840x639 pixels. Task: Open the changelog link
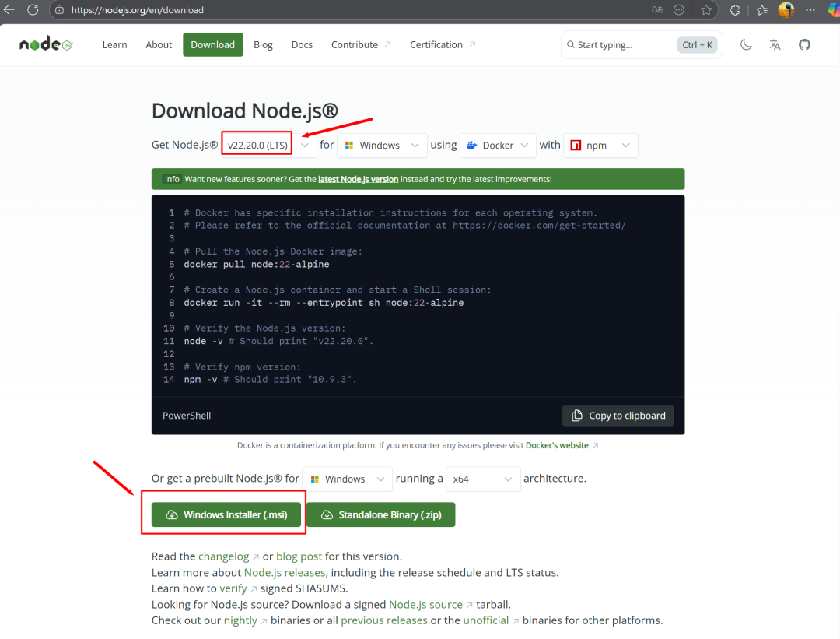(224, 556)
